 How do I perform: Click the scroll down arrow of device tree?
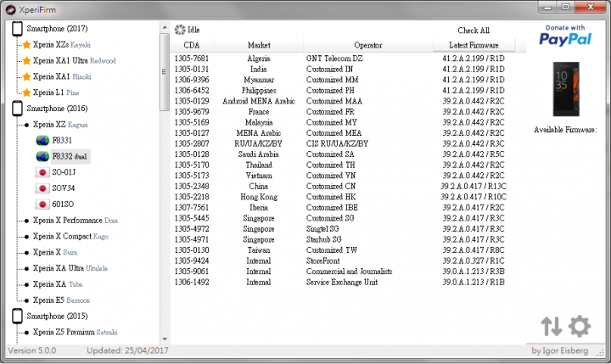(165, 339)
